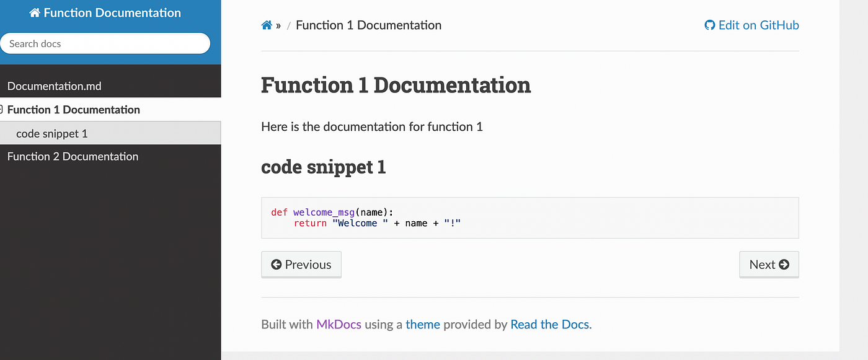Open the Documentation.md page in the sidebar
868x360 pixels.
(54, 86)
